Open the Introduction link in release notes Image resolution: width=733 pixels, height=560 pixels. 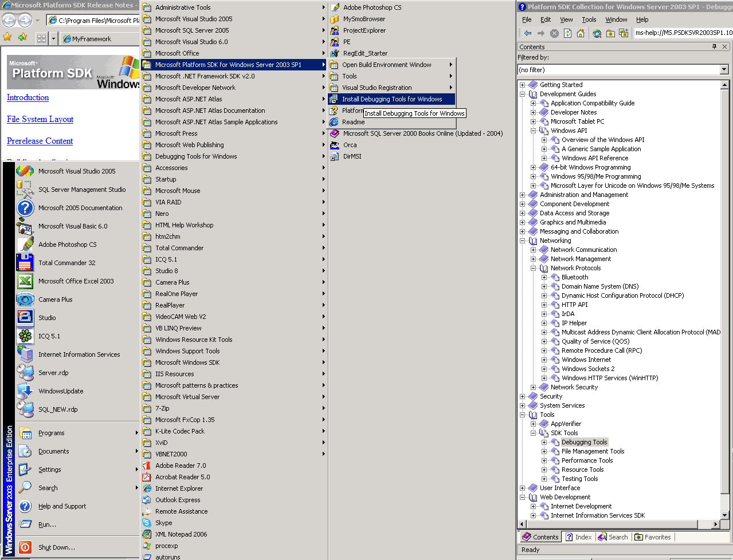tap(28, 97)
